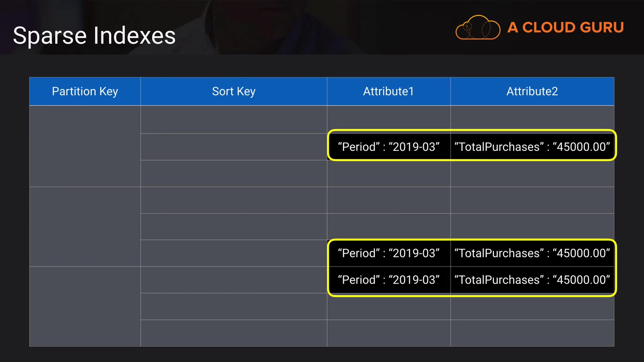
Task: Click the last empty Sort Key cell
Action: (x=234, y=333)
